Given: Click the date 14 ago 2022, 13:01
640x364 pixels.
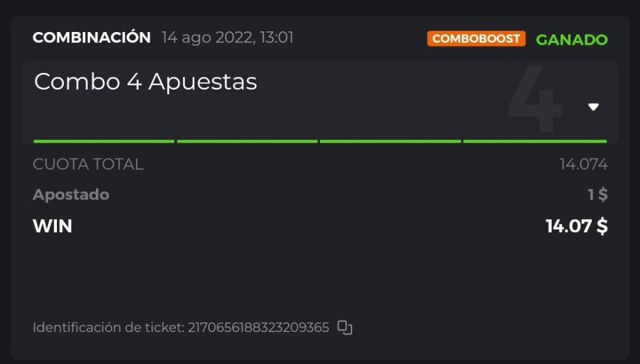Looking at the screenshot, I should click(227, 38).
